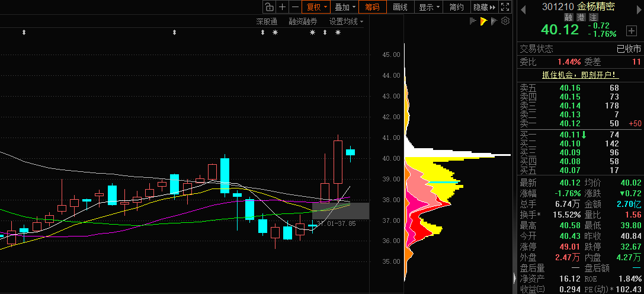644x294 pixels.
Task: Switch to 简约 simple mode
Action: point(456,7)
